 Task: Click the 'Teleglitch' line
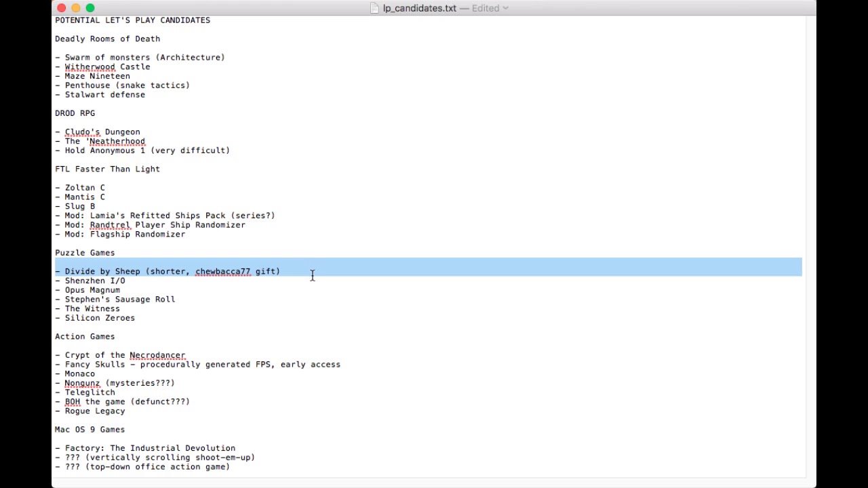pos(85,392)
